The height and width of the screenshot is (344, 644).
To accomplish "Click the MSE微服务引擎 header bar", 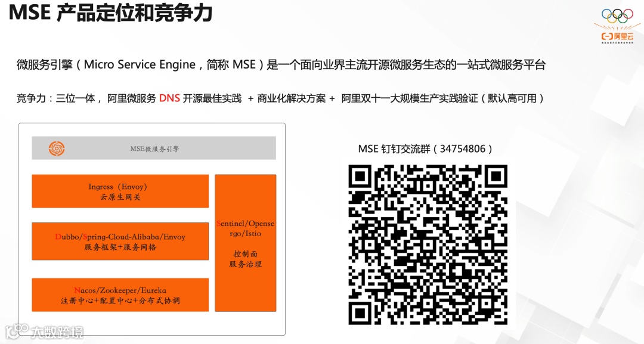I will coord(154,148).
